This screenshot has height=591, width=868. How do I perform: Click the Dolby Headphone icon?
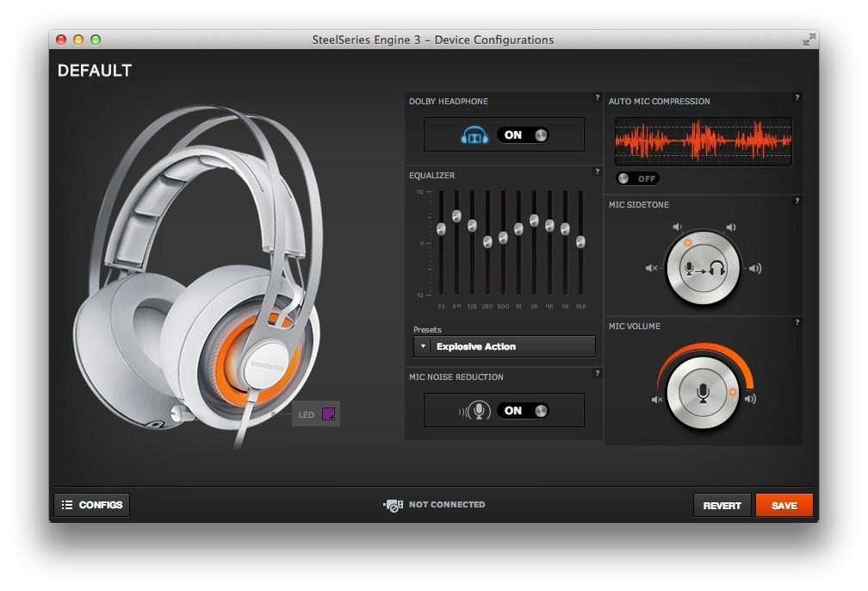(x=474, y=135)
